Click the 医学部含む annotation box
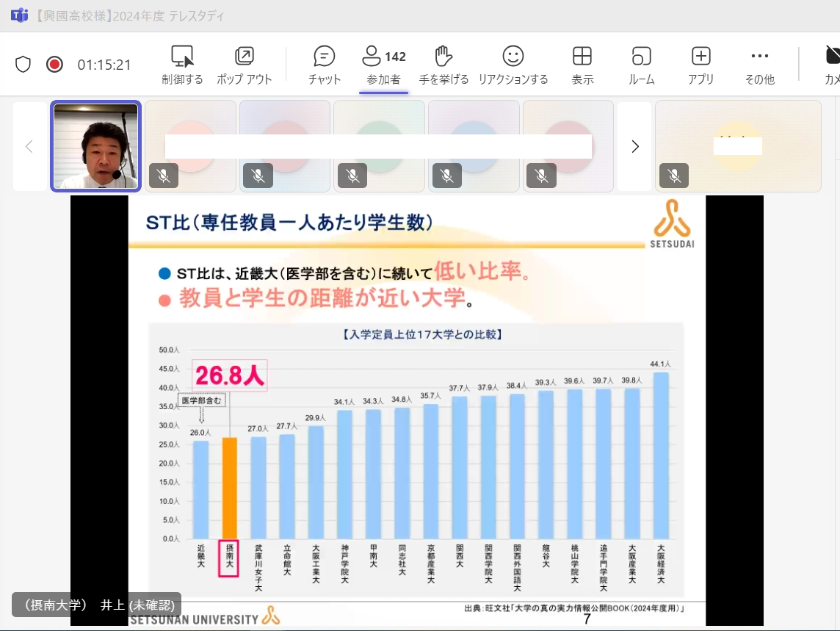 pos(201,400)
